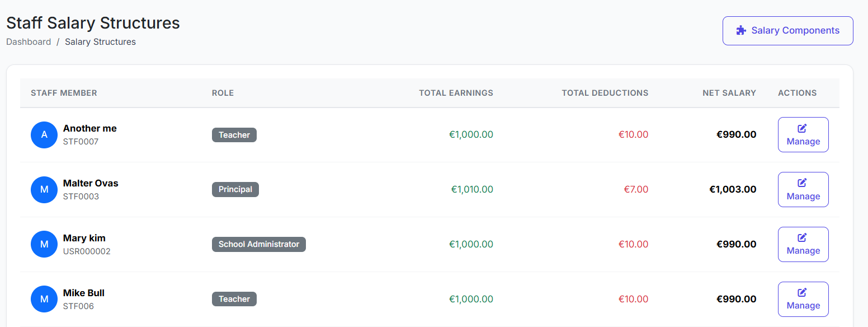Click the Total Deductions column header

point(605,93)
